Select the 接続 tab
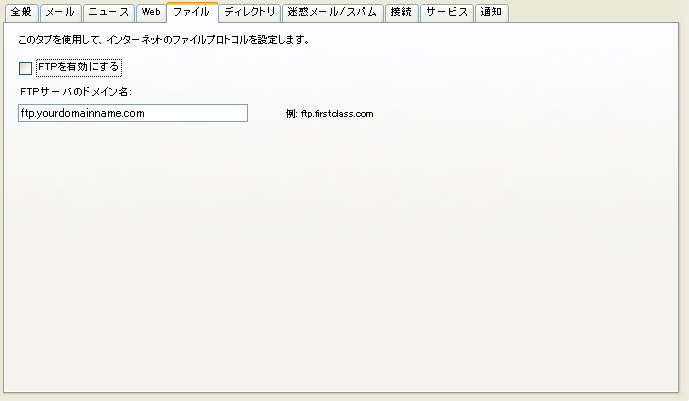689x401 pixels. pyautogui.click(x=401, y=13)
